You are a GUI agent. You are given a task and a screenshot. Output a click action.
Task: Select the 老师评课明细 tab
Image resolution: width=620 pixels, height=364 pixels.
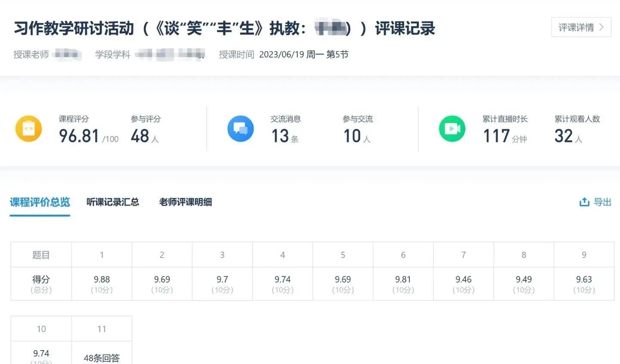coord(186,202)
